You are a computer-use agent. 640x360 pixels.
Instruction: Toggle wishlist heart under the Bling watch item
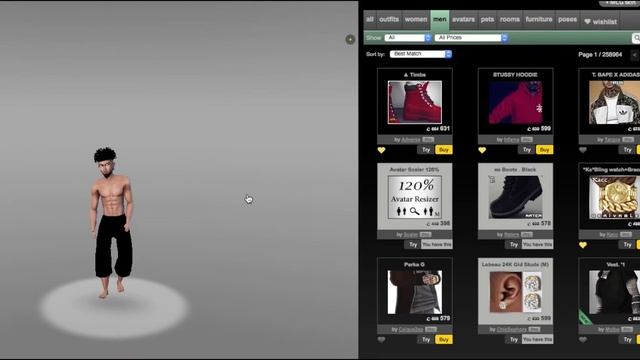click(583, 245)
